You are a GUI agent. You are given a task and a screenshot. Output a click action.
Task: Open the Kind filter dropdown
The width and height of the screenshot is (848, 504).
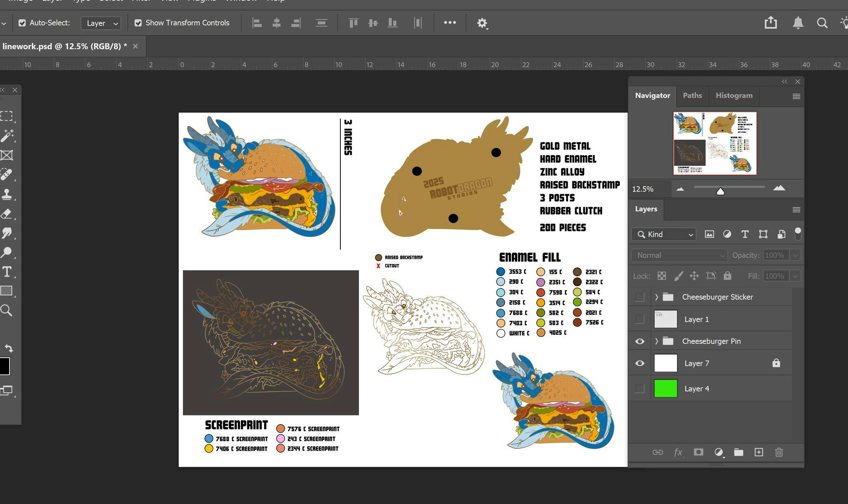[664, 235]
